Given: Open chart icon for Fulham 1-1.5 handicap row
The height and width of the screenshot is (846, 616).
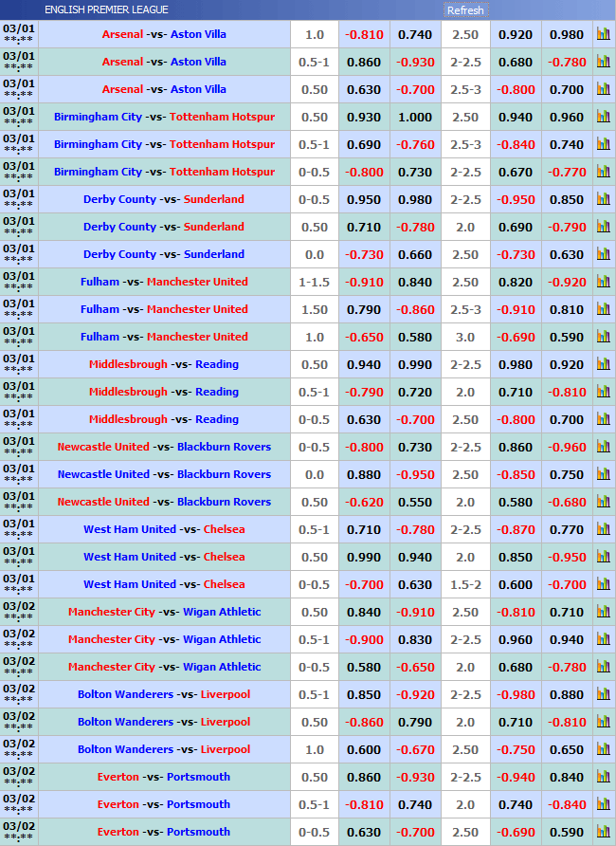Looking at the screenshot, I should 604,282.
